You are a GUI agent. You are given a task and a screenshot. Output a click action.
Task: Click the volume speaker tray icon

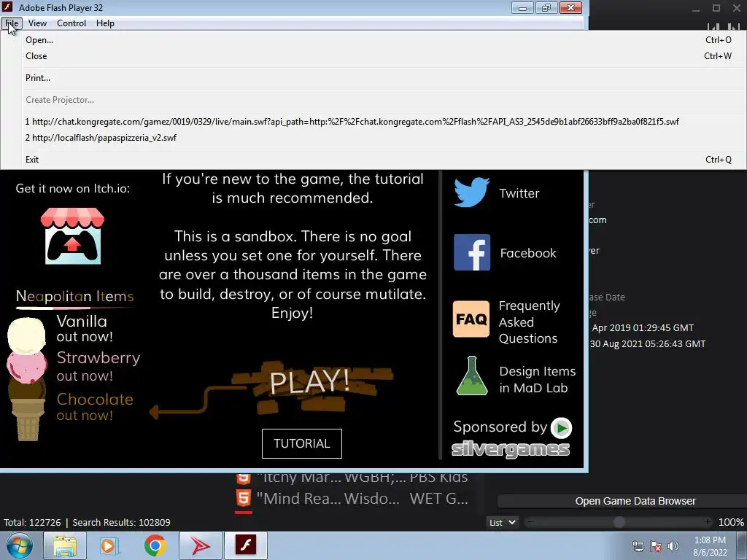673,546
